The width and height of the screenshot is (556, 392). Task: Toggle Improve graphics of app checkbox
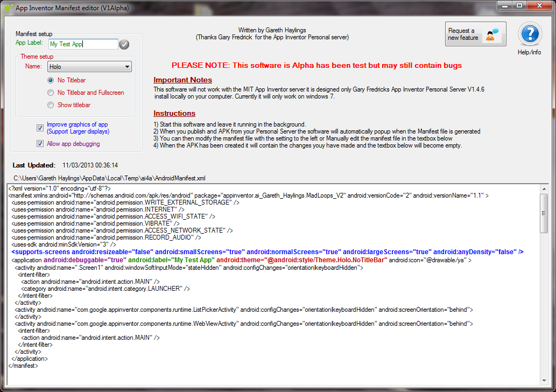point(40,128)
